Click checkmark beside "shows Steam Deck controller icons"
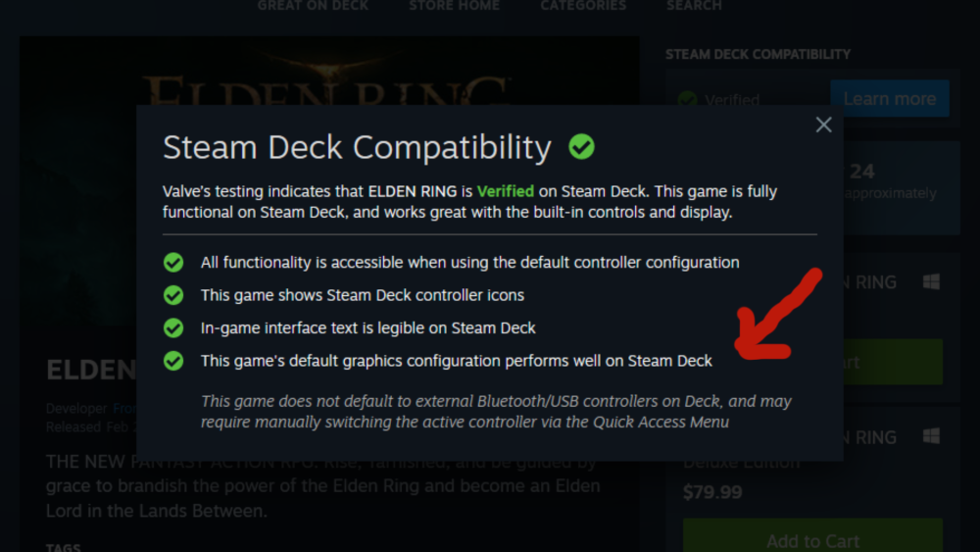The image size is (980, 552). click(173, 295)
